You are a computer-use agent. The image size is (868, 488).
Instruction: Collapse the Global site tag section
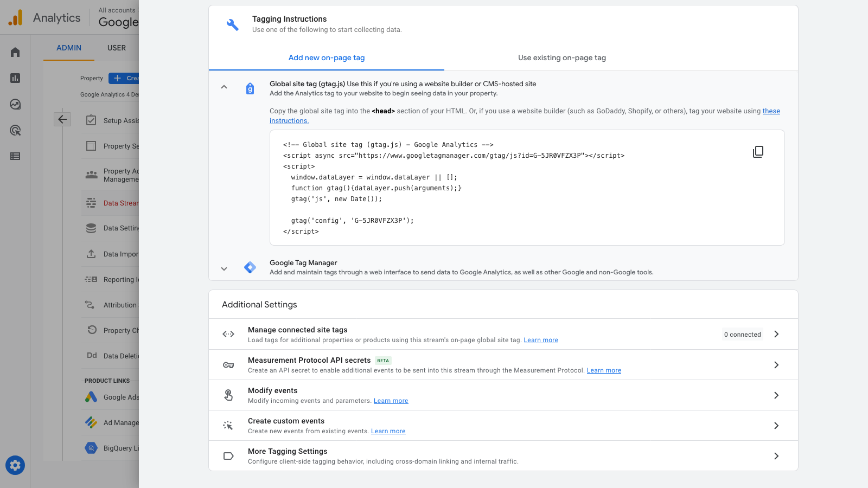[x=224, y=87]
